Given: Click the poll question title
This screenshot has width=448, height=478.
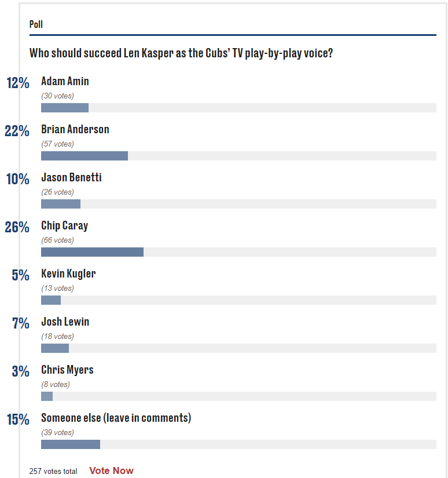Looking at the screenshot, I should [x=181, y=53].
